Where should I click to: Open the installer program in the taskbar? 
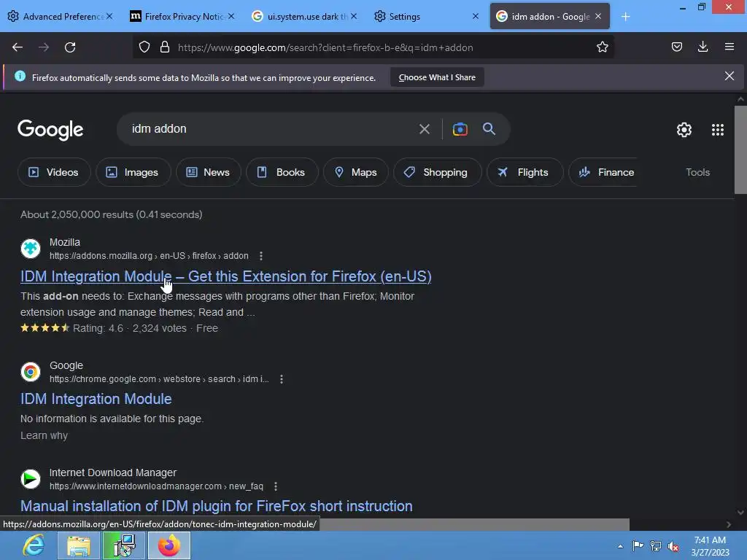pos(124,545)
